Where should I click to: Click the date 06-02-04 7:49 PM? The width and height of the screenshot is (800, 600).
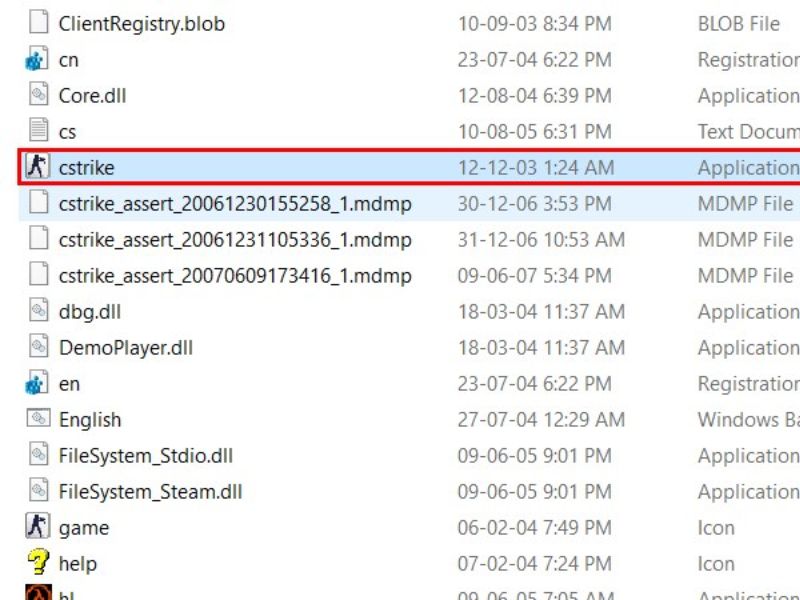coord(534,528)
